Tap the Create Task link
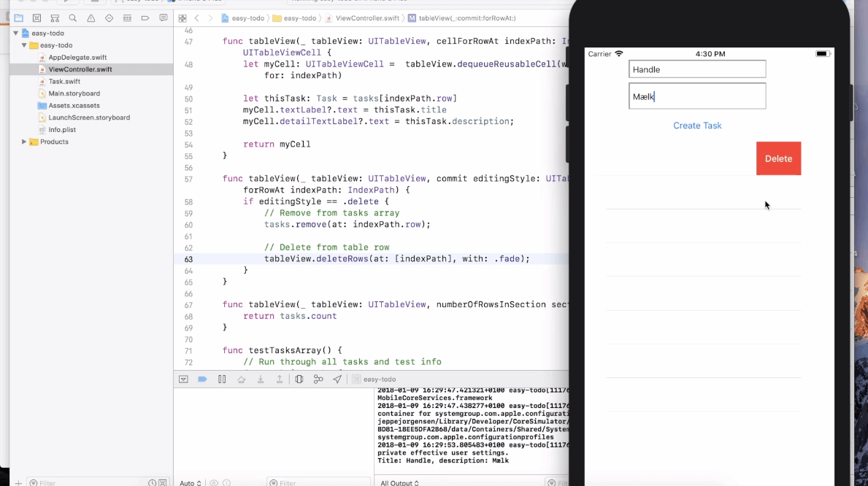Screen dimensions: 868x486 click(697, 126)
